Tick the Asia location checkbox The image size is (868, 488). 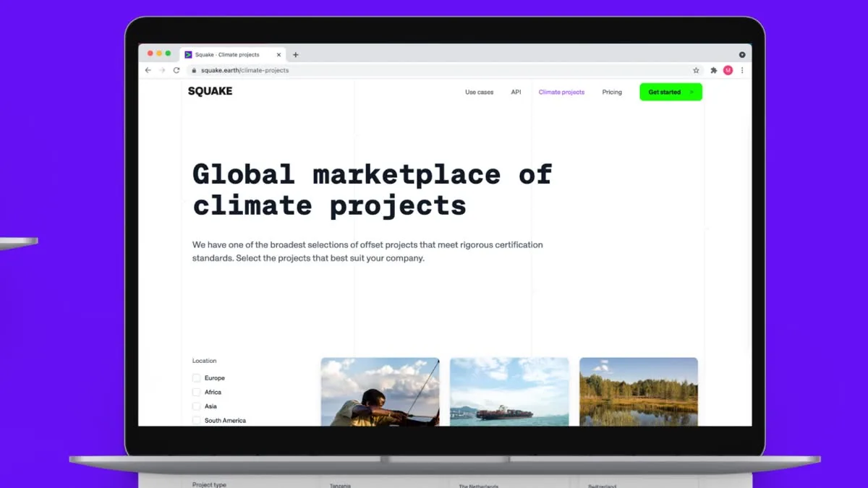pyautogui.click(x=196, y=406)
